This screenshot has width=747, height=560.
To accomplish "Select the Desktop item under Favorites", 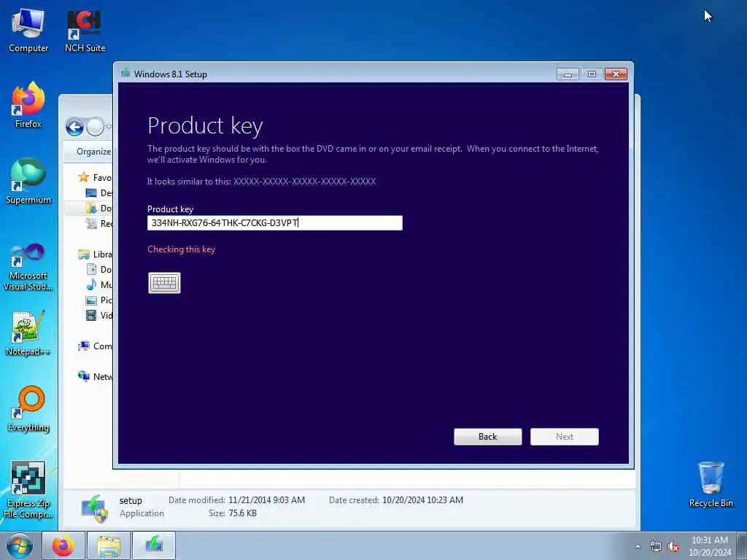I will (99, 192).
